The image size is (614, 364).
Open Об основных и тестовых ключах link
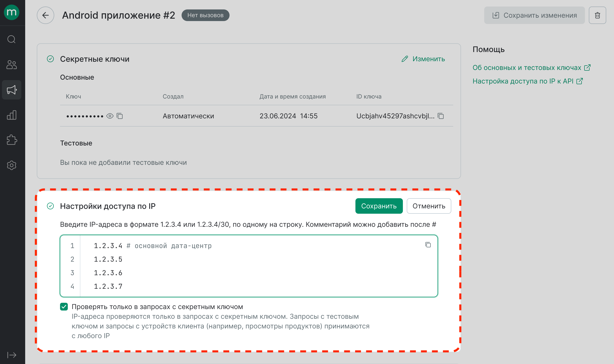527,68
